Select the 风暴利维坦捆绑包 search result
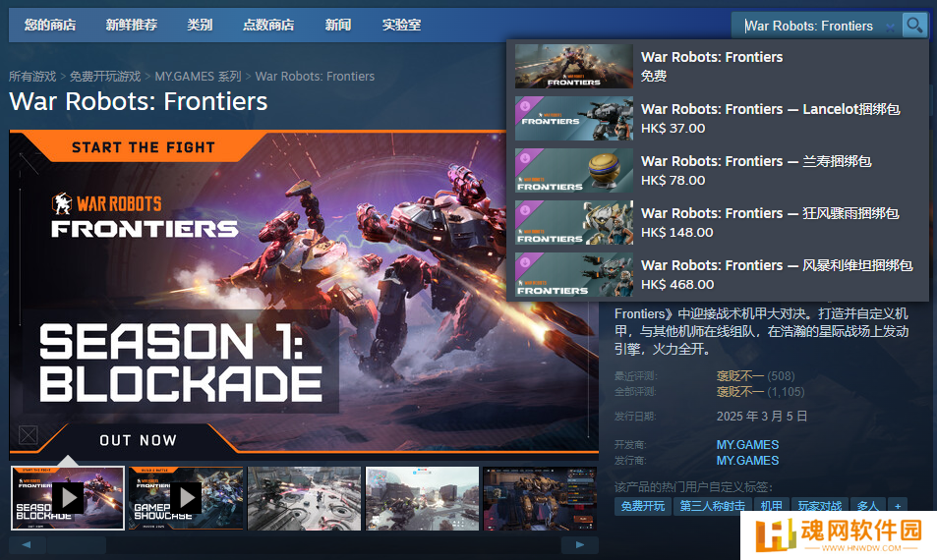This screenshot has width=937, height=560. coord(717,274)
